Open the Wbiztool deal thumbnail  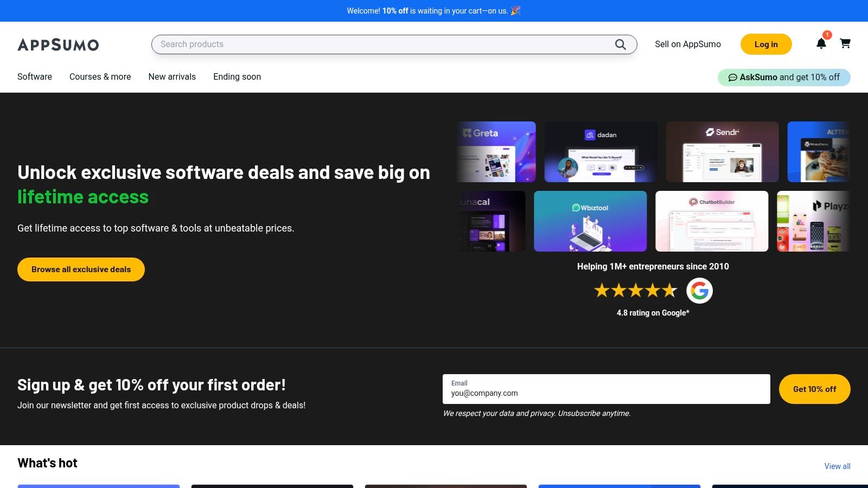click(x=590, y=221)
